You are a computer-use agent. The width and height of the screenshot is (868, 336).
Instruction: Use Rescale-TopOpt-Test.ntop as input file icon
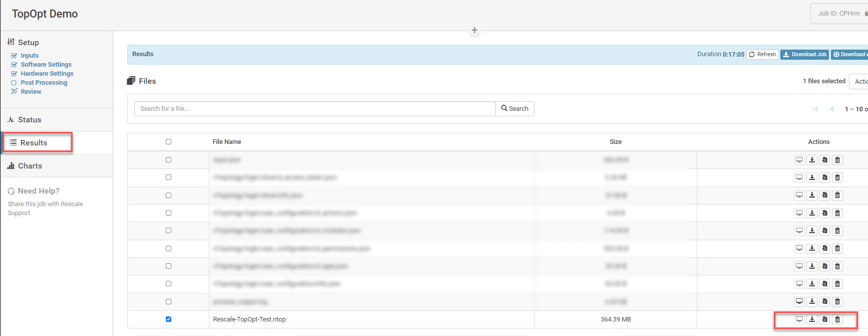[x=824, y=319]
